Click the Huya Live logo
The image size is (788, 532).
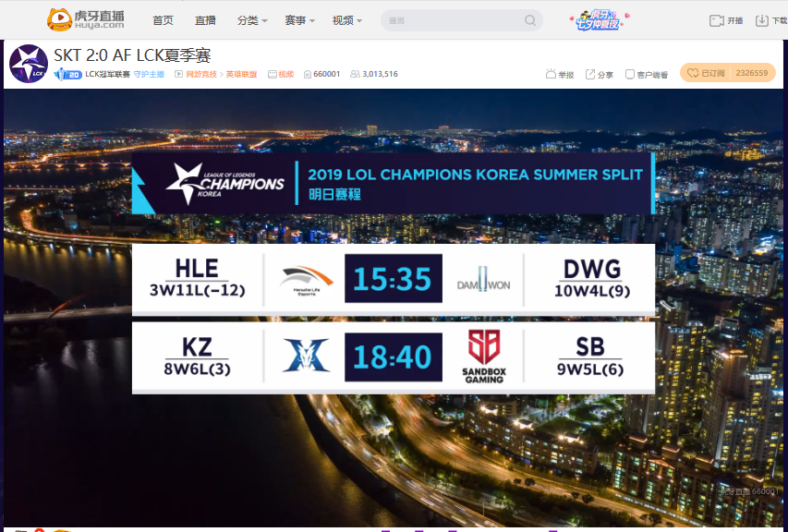click(x=86, y=19)
